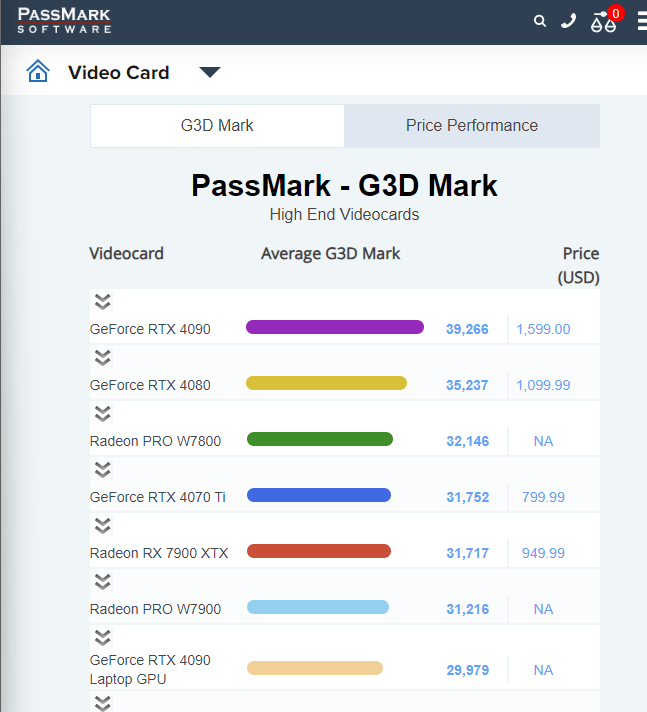The width and height of the screenshot is (647, 712).
Task: Click the Average G3D Mark column header
Action: [x=331, y=253]
